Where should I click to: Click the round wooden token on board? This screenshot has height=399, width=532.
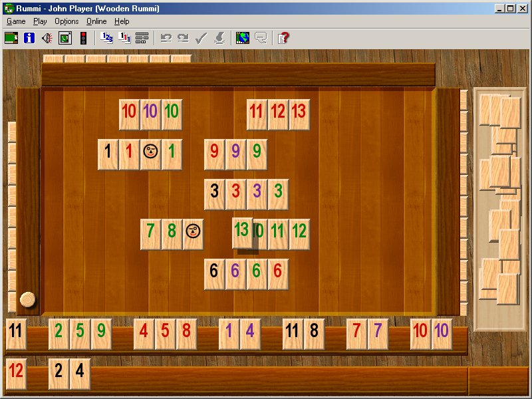click(27, 300)
